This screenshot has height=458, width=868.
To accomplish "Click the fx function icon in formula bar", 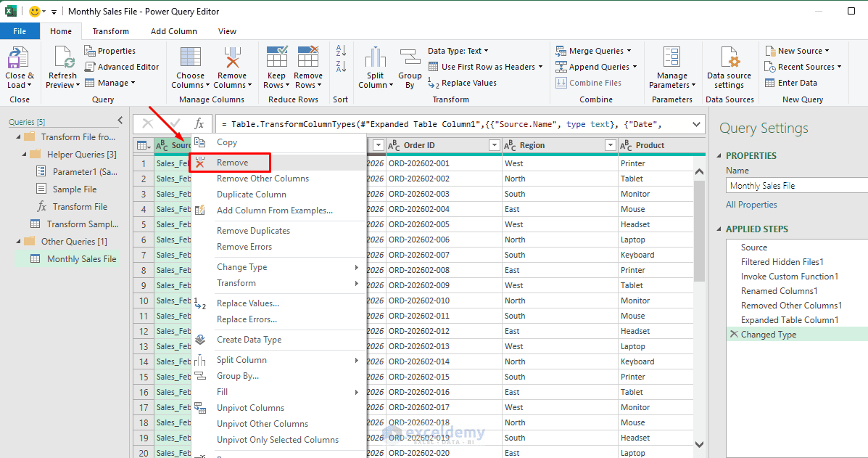I will (x=199, y=123).
